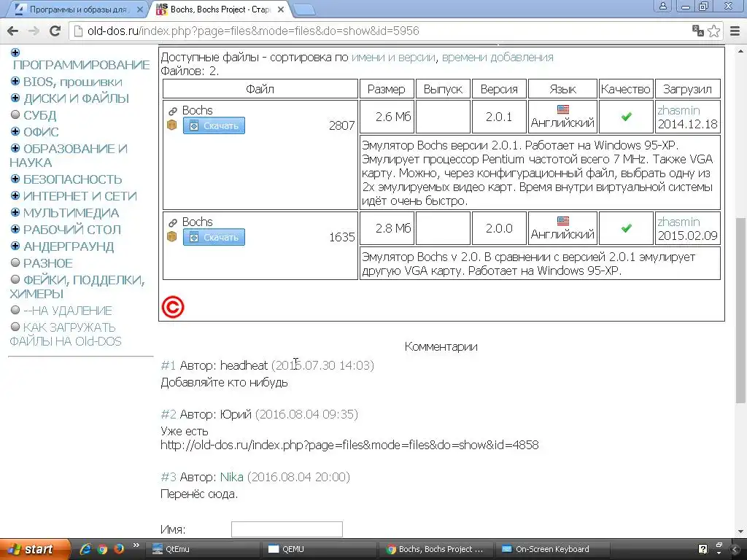Open ФЕЙКИ, ПОДДЕЛКИ, ХИМЕРЫ category
Screen dimensions: 747x560
point(77,287)
